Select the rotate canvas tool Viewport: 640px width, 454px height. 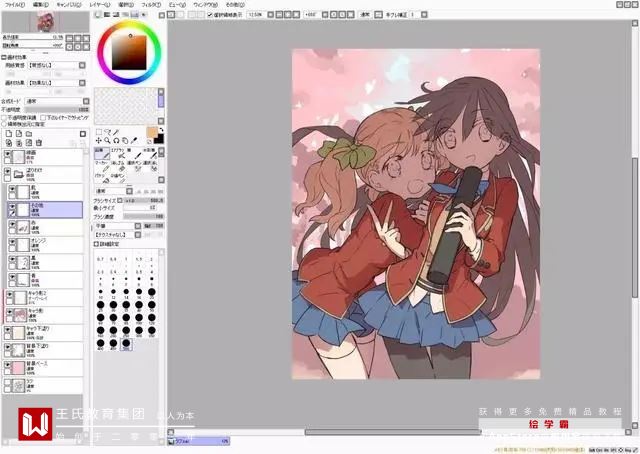(x=116, y=140)
